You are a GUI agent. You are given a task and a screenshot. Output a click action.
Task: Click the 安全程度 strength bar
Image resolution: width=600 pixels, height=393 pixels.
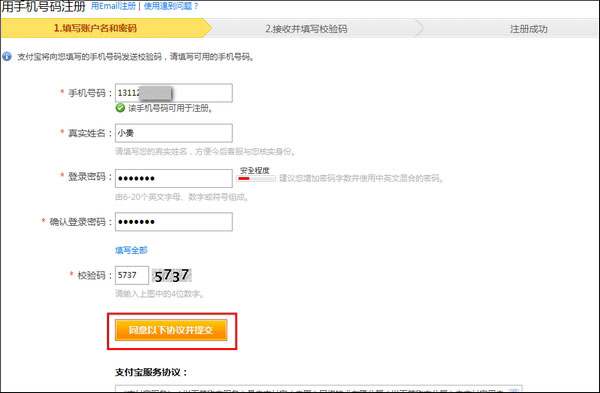click(x=256, y=178)
